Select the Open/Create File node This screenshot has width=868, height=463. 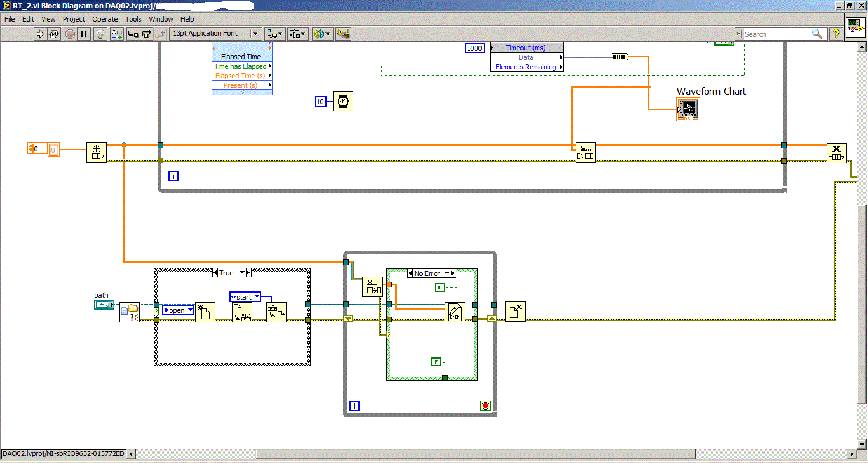[205, 312]
